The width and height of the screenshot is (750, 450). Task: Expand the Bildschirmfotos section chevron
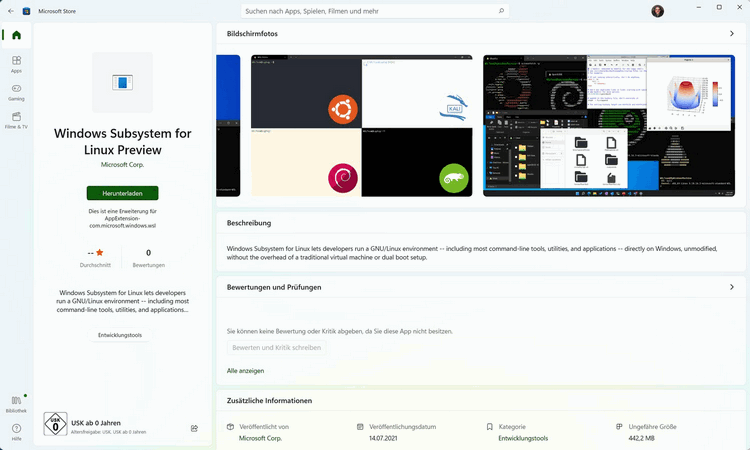(x=732, y=33)
